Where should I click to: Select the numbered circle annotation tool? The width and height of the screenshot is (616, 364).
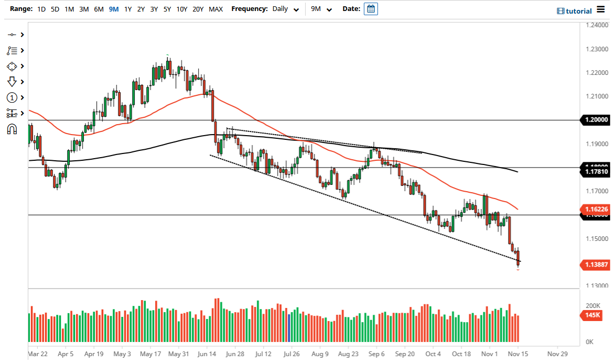12,97
